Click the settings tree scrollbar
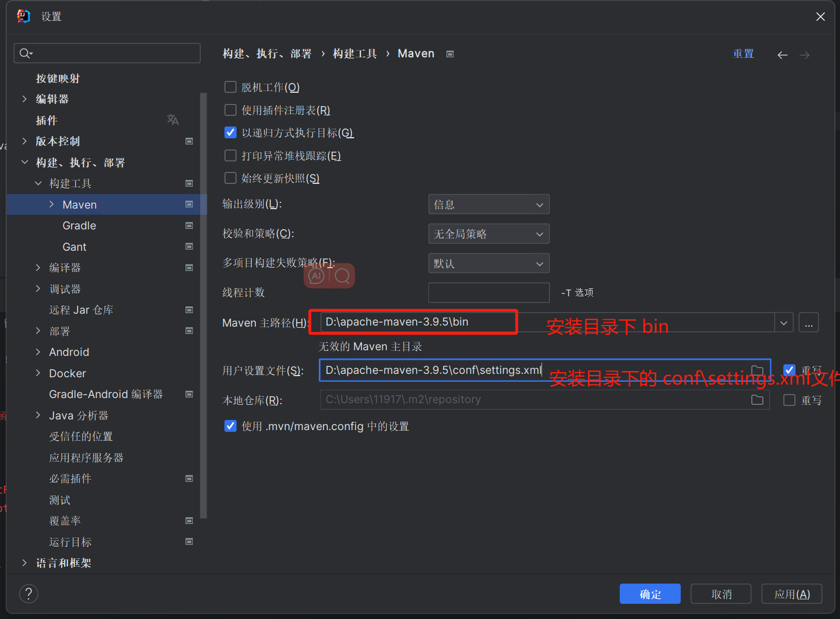The width and height of the screenshot is (840, 619). (x=204, y=305)
